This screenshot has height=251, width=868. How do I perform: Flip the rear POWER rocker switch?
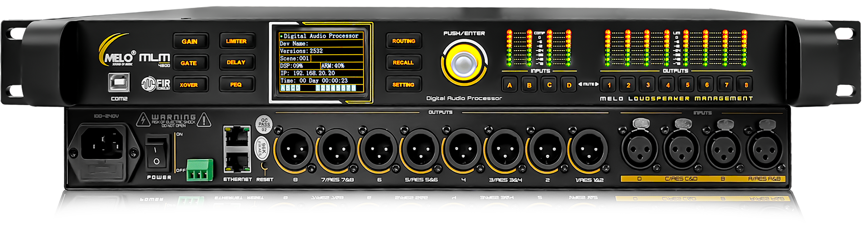coord(156,153)
